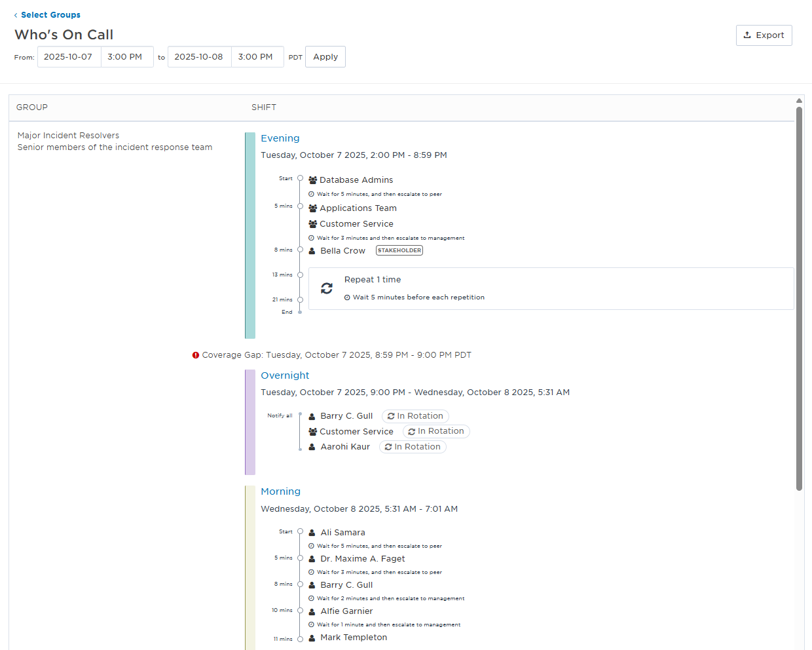Click the end time field after 2025-10-08
The height and width of the screenshot is (650, 812).
[x=256, y=57]
